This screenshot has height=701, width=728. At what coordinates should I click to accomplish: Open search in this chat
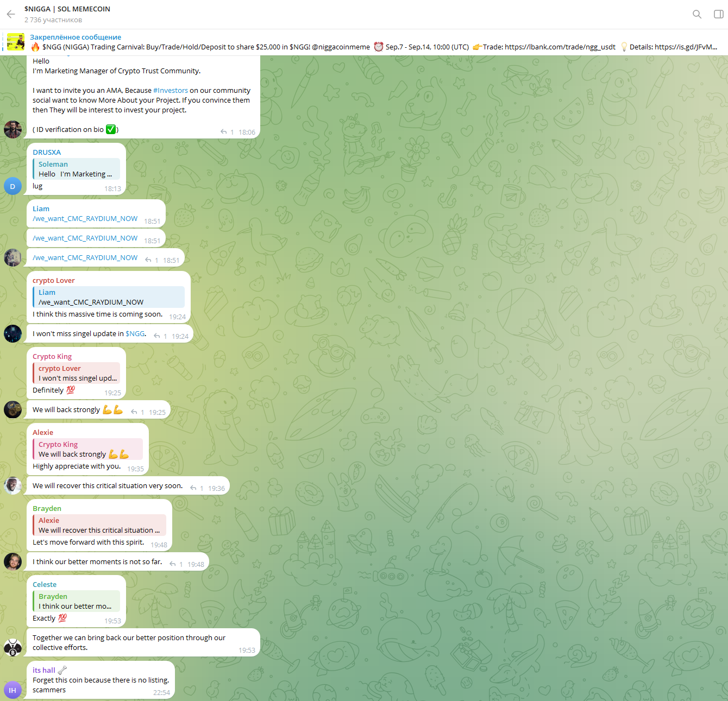pos(697,14)
